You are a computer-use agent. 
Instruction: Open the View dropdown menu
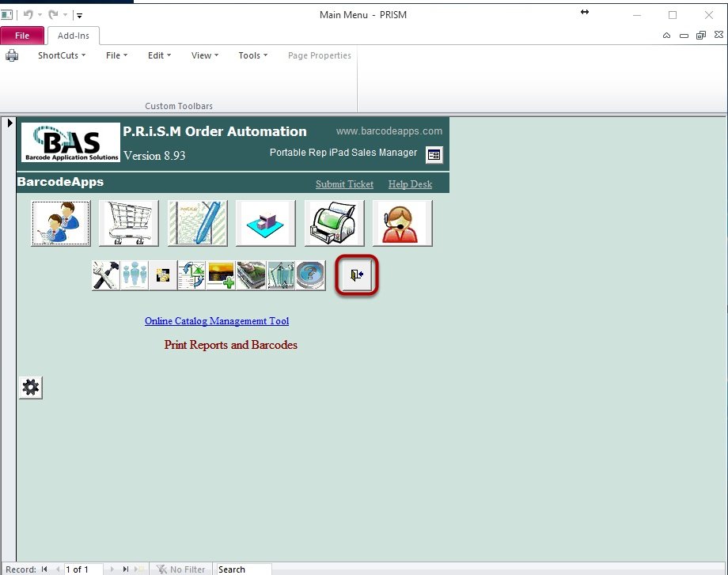click(x=203, y=55)
